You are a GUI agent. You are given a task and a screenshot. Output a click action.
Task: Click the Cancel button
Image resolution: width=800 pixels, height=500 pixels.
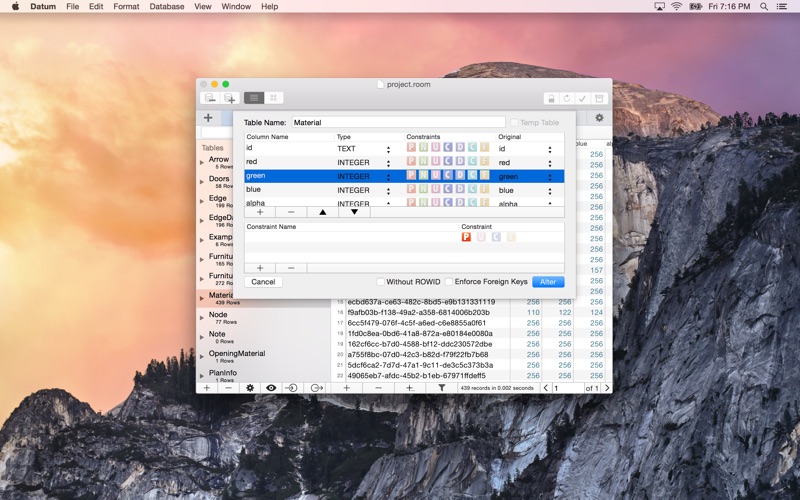click(263, 282)
